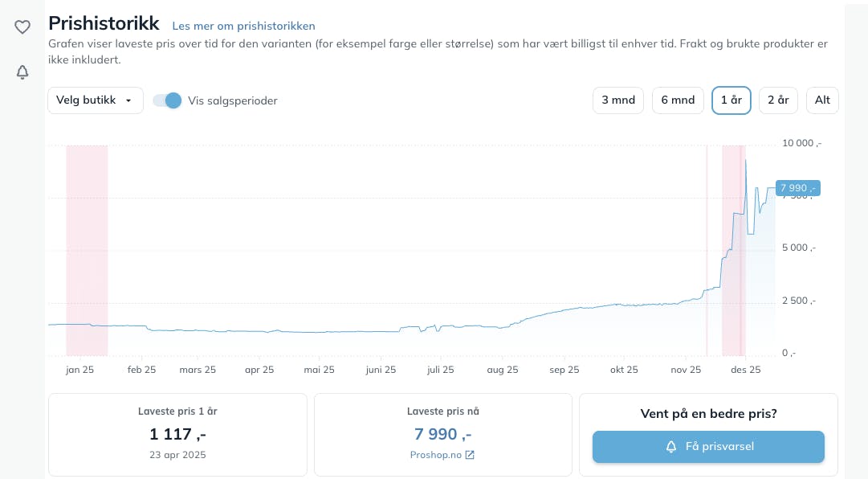Open the Proshop.no store link
Viewport: 868px width, 479px height.
(x=435, y=455)
